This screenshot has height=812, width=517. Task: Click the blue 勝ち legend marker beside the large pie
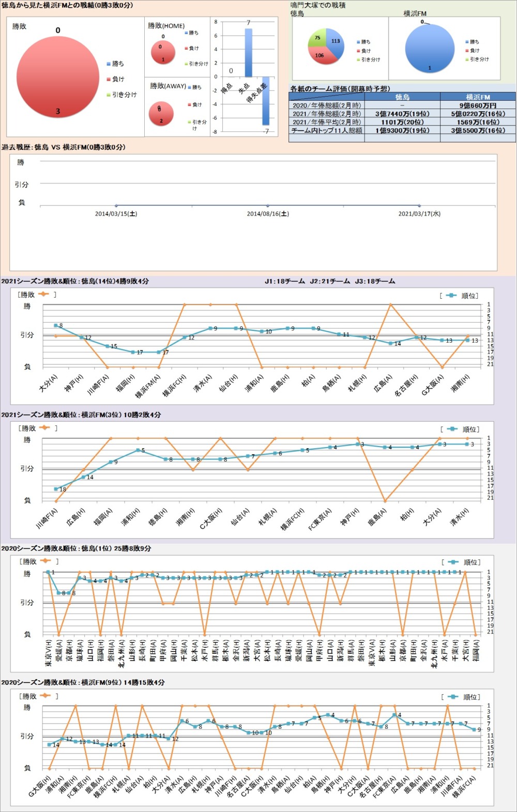point(109,64)
